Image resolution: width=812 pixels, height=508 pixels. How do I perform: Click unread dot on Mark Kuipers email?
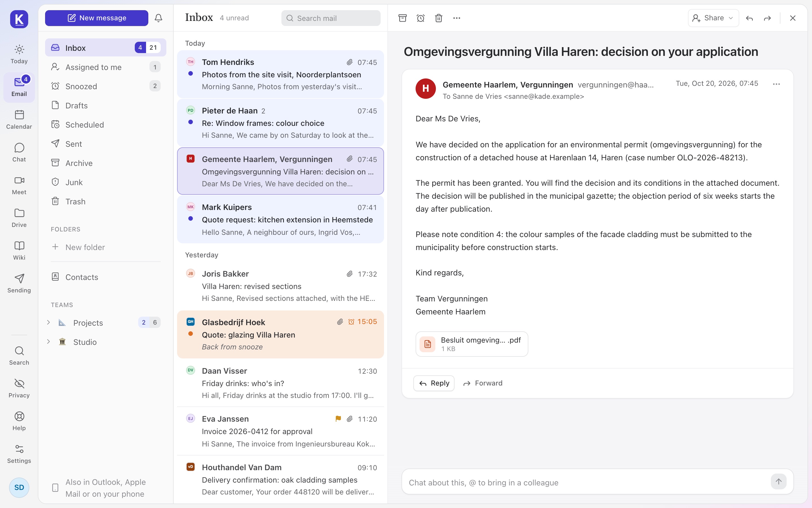pyautogui.click(x=191, y=218)
